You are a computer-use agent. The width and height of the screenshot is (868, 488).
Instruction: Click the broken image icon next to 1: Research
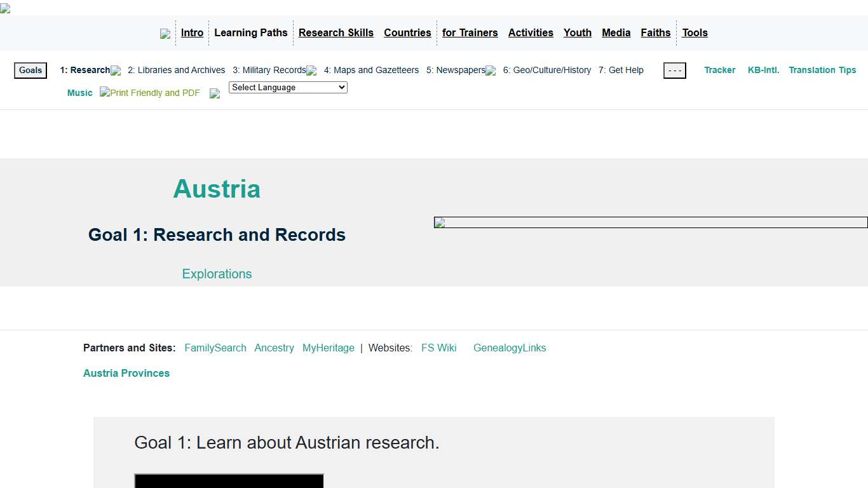click(116, 71)
